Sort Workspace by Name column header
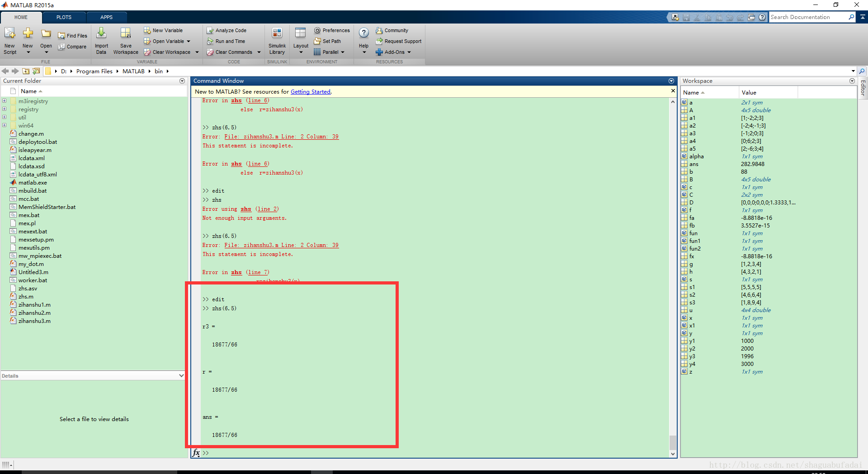The height and width of the screenshot is (474, 868). [x=709, y=92]
